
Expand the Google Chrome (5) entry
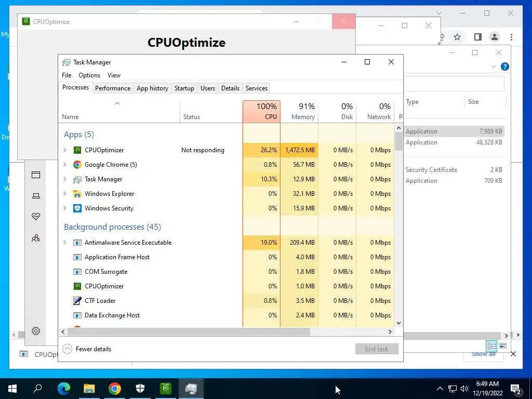pos(65,165)
